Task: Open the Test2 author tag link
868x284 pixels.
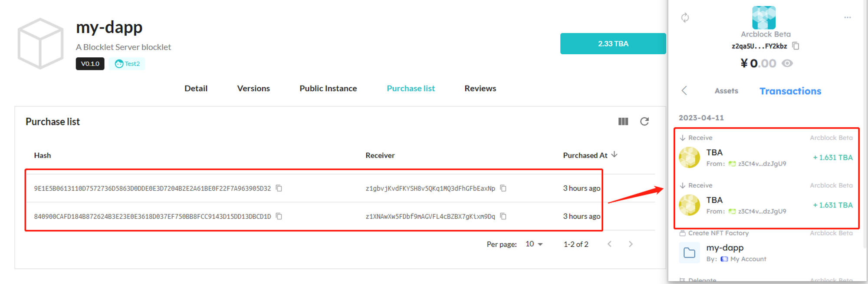Action: pyautogui.click(x=127, y=64)
